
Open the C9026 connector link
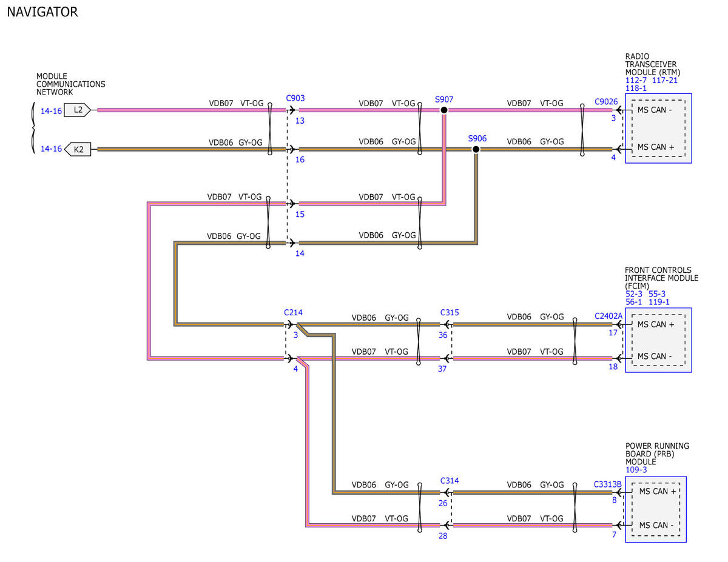[x=606, y=101]
